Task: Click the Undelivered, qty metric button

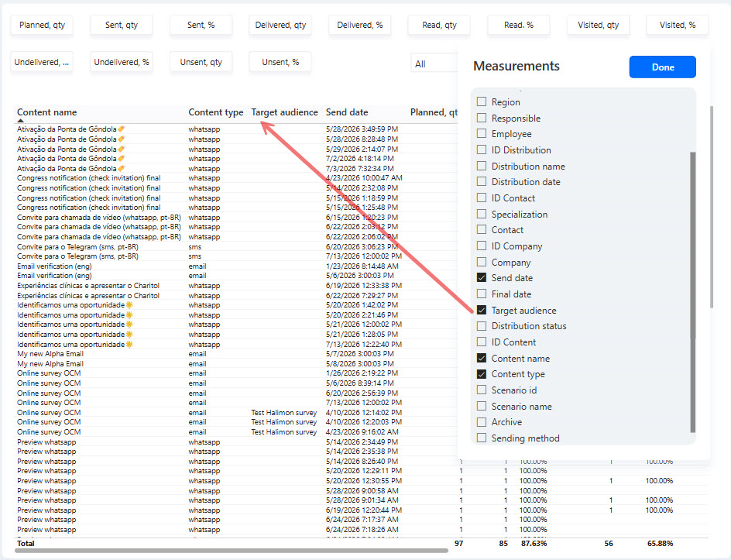Action: (x=42, y=62)
